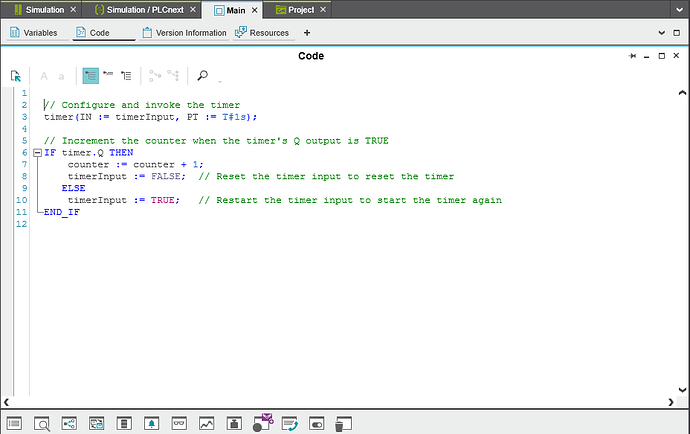
Task: Add a new section with plus button
Action: point(307,33)
